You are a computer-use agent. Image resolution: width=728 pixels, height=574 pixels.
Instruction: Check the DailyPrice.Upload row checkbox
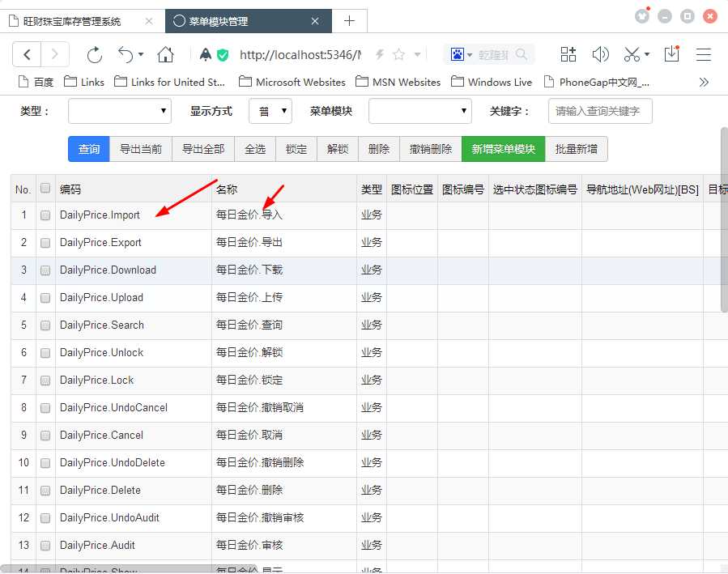click(45, 298)
